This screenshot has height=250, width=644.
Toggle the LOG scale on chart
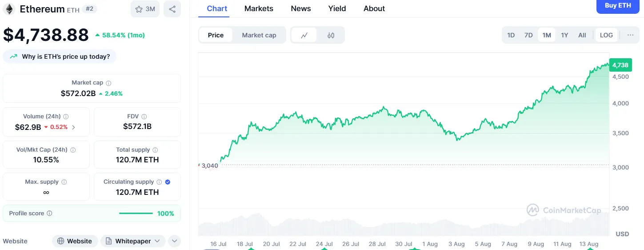(606, 35)
